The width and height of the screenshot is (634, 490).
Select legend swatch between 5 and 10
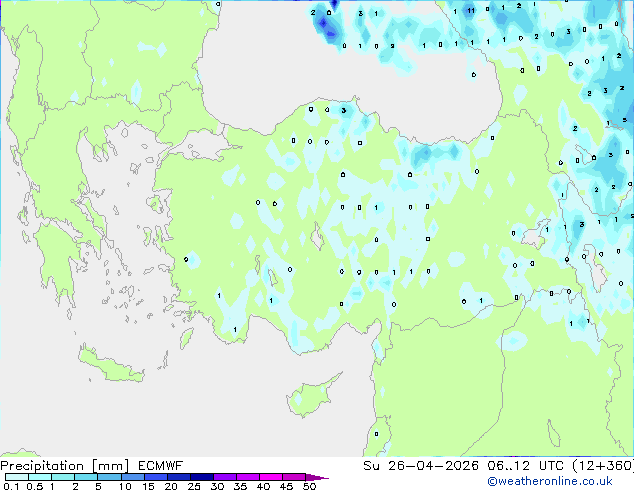[109, 477]
